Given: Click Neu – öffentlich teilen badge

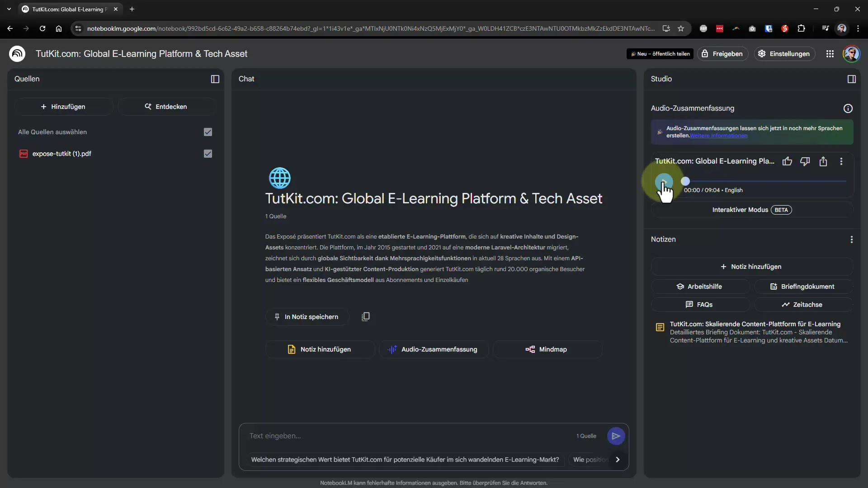Looking at the screenshot, I should 660,54.
